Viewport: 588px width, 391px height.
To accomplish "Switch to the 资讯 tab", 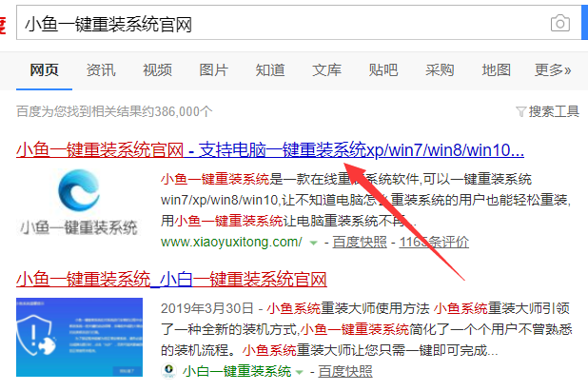I will [x=101, y=70].
